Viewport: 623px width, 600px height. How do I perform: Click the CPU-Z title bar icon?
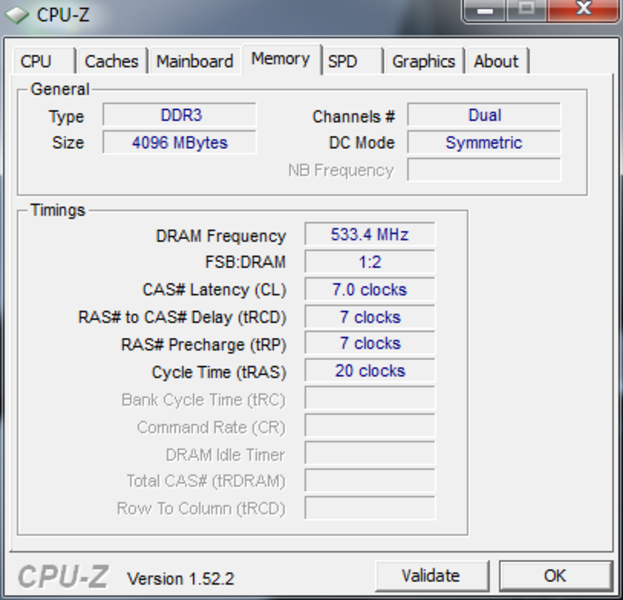click(x=17, y=15)
